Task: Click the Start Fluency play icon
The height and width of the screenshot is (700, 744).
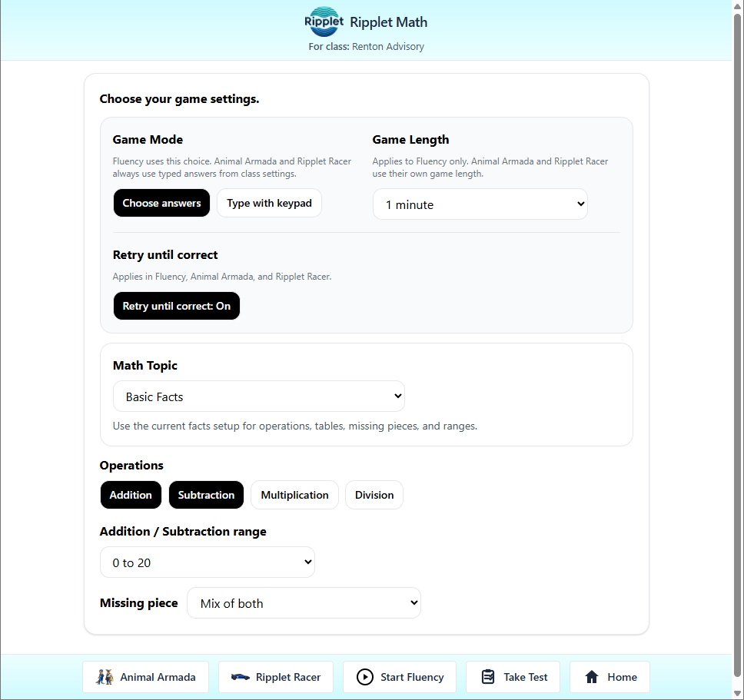Action: coord(365,677)
